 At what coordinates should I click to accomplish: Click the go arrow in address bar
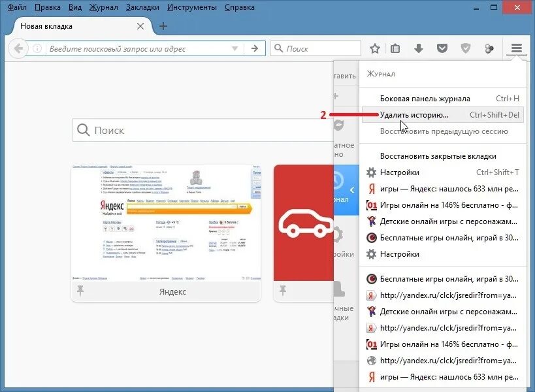(x=255, y=48)
